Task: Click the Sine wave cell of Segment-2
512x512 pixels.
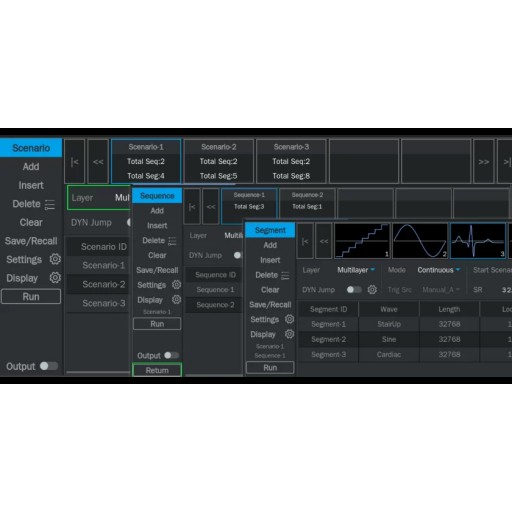Action: 389,339
